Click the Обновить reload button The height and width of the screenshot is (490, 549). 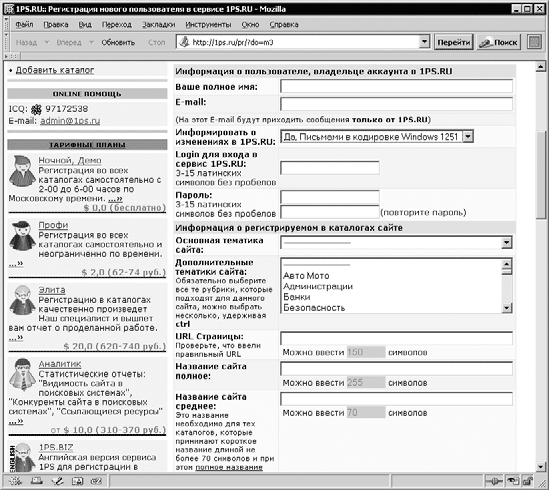[118, 42]
